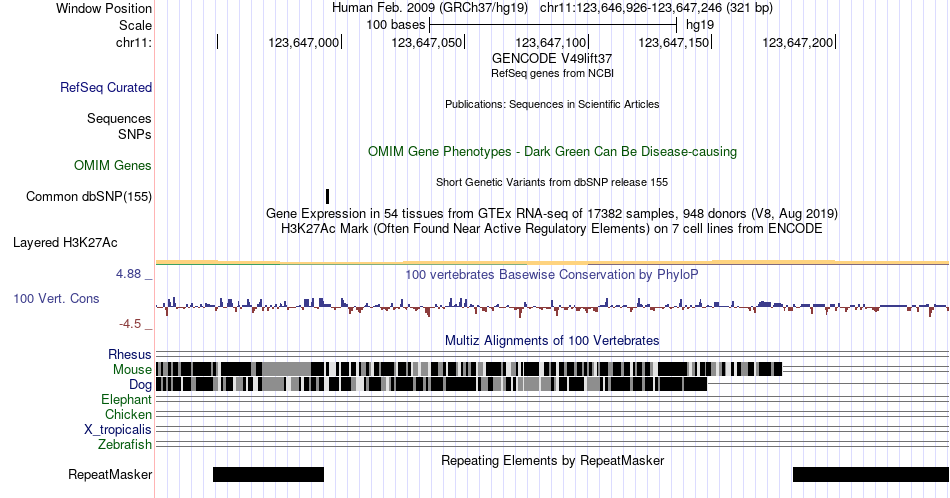Click the SNPs track label
The width and height of the screenshot is (950, 498).
click(x=135, y=134)
